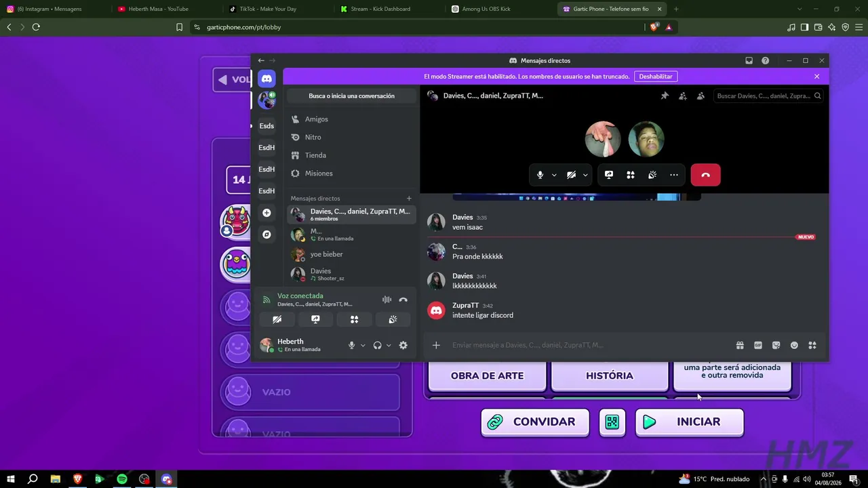Open Amigos in the Discord sidebar

coord(351,119)
